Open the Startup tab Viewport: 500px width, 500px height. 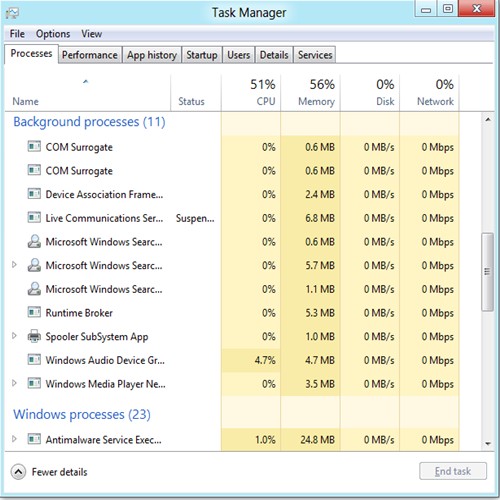click(202, 55)
